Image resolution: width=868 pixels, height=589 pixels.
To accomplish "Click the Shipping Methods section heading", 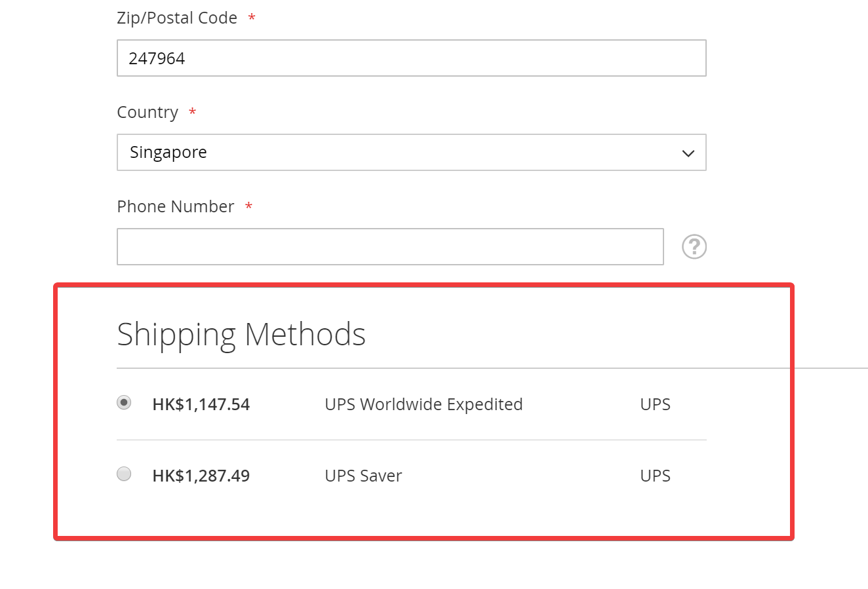I will coord(241,334).
